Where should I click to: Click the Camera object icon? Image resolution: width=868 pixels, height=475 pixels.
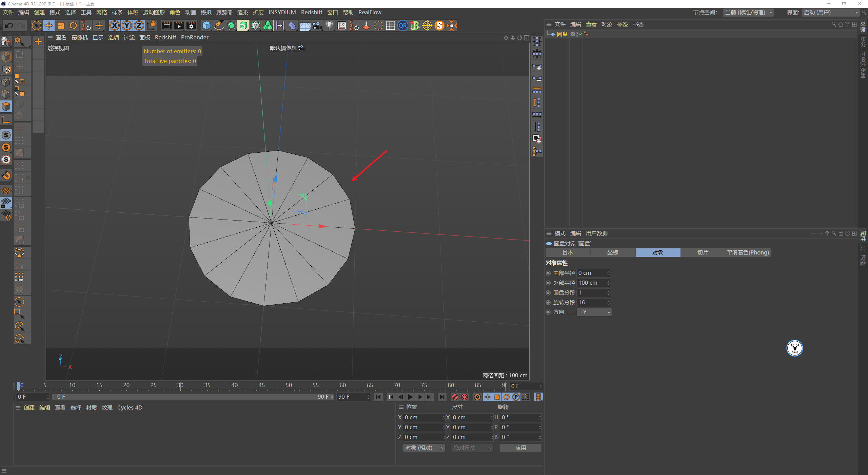317,25
